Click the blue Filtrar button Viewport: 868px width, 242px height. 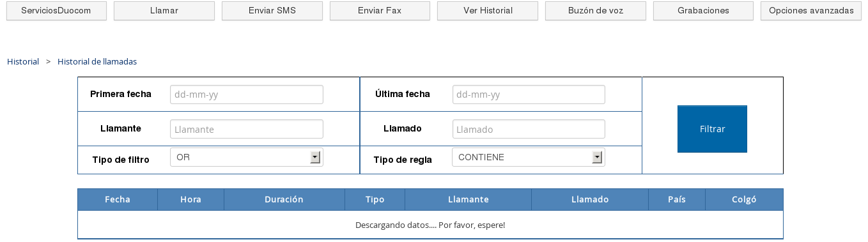pyautogui.click(x=712, y=129)
